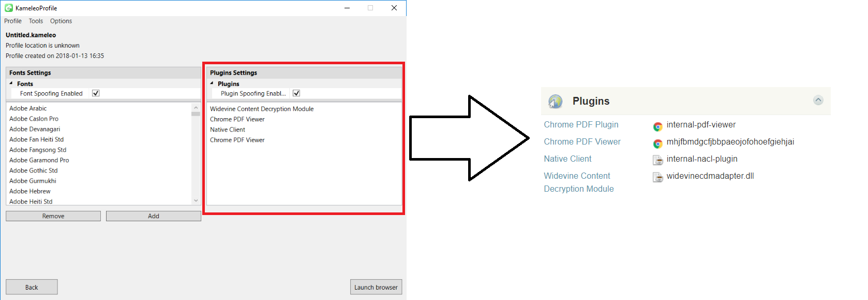Open the Profile menu
Screen dimensions: 868x300
[13, 21]
